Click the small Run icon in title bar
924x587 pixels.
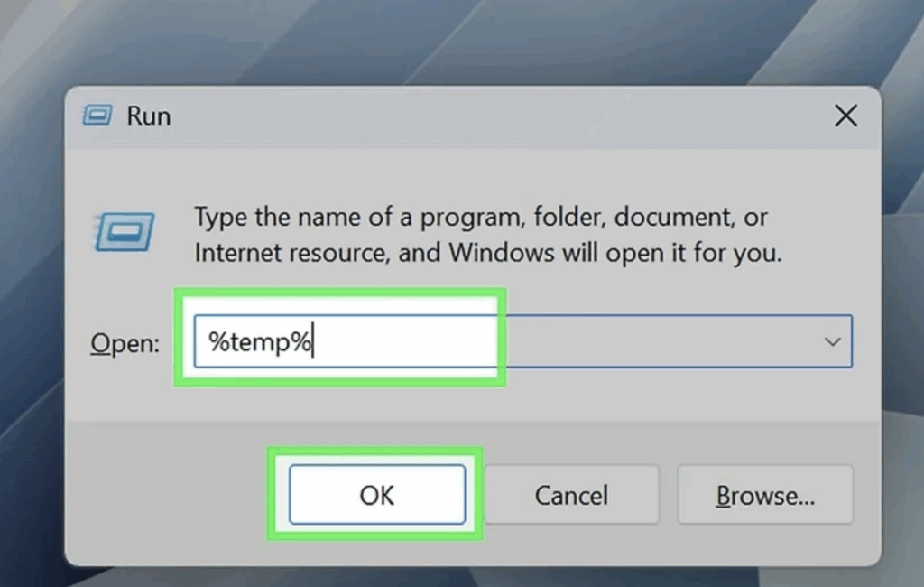[x=97, y=115]
